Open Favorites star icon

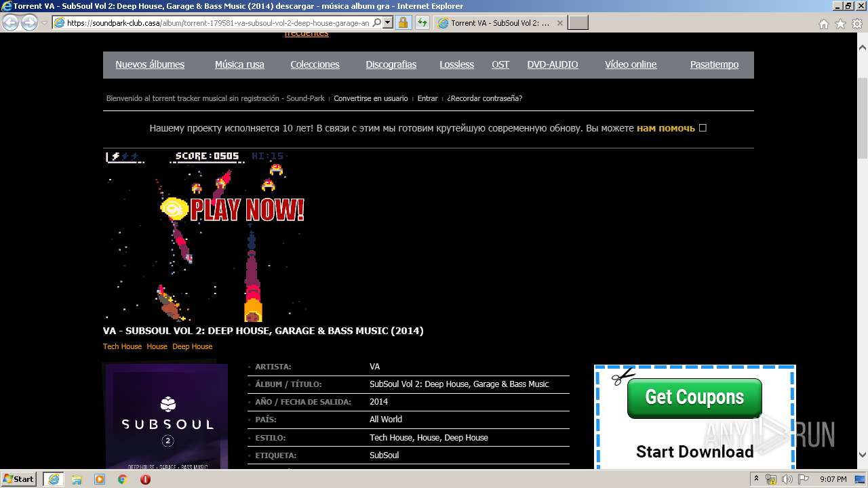[x=840, y=24]
